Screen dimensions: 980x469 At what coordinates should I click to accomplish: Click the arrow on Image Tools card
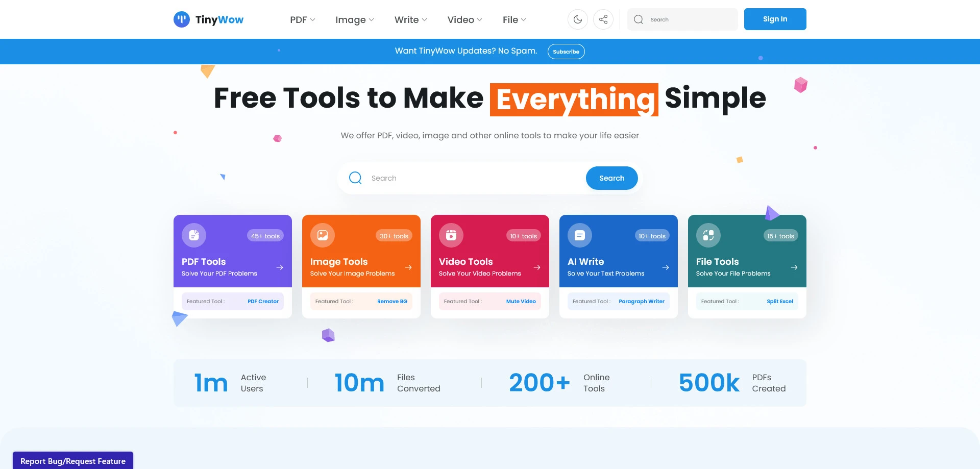pyautogui.click(x=408, y=267)
